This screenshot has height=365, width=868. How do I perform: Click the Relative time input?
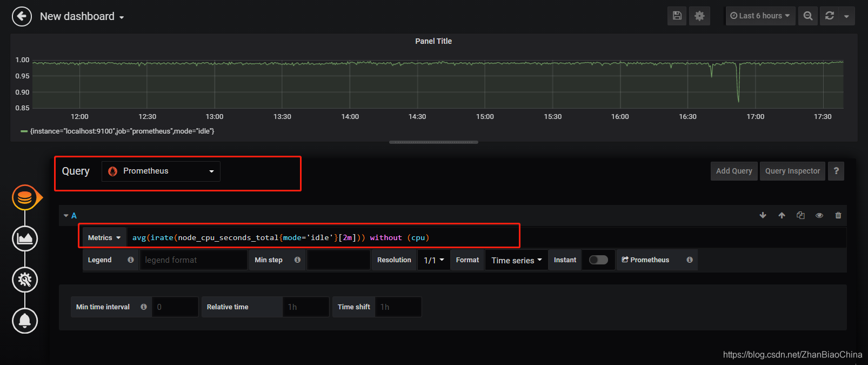[x=306, y=307]
